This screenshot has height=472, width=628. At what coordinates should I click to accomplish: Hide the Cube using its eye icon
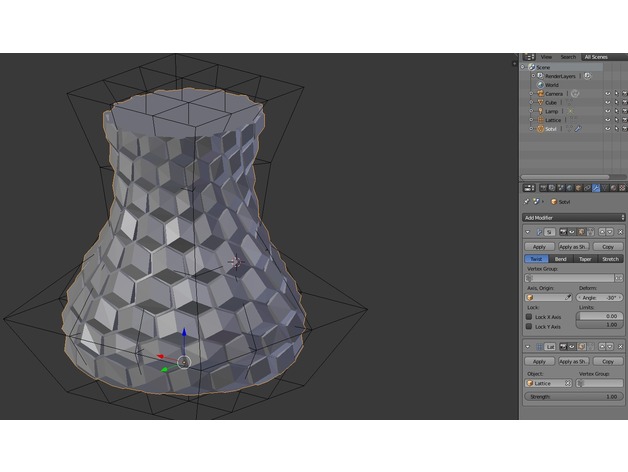pos(606,102)
